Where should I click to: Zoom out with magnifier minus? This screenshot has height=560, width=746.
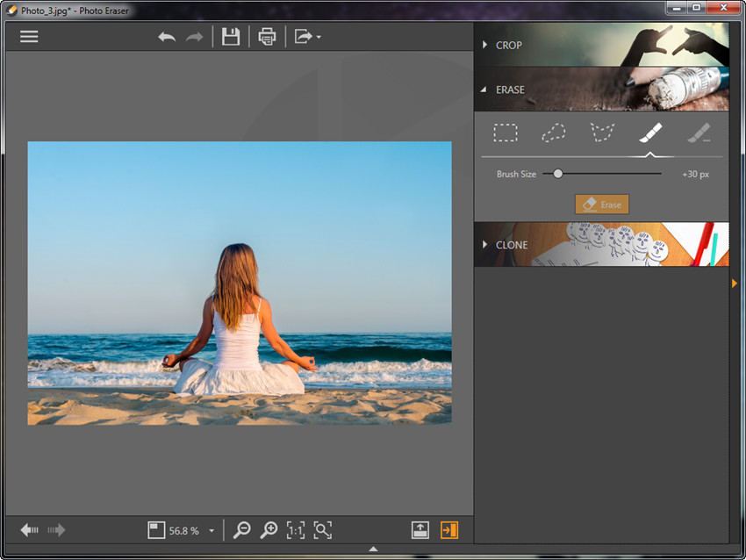[x=242, y=530]
